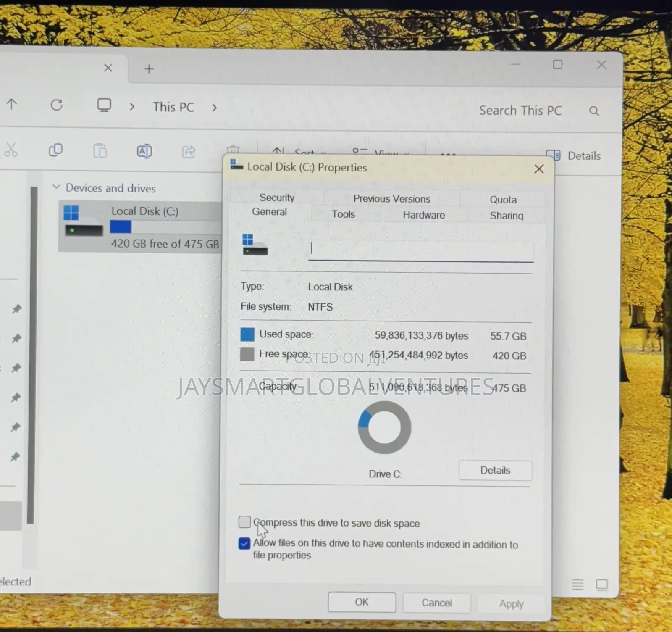Uncheck Allow files to have contents indexed
Screen dimensions: 672x632
(244, 543)
